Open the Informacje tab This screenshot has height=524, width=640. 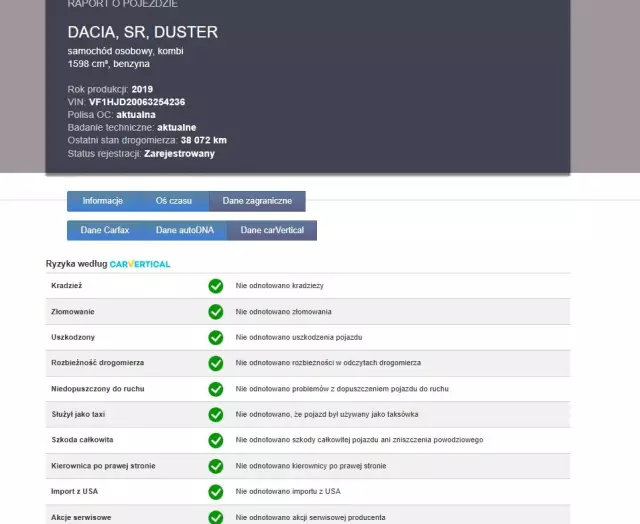point(102,201)
